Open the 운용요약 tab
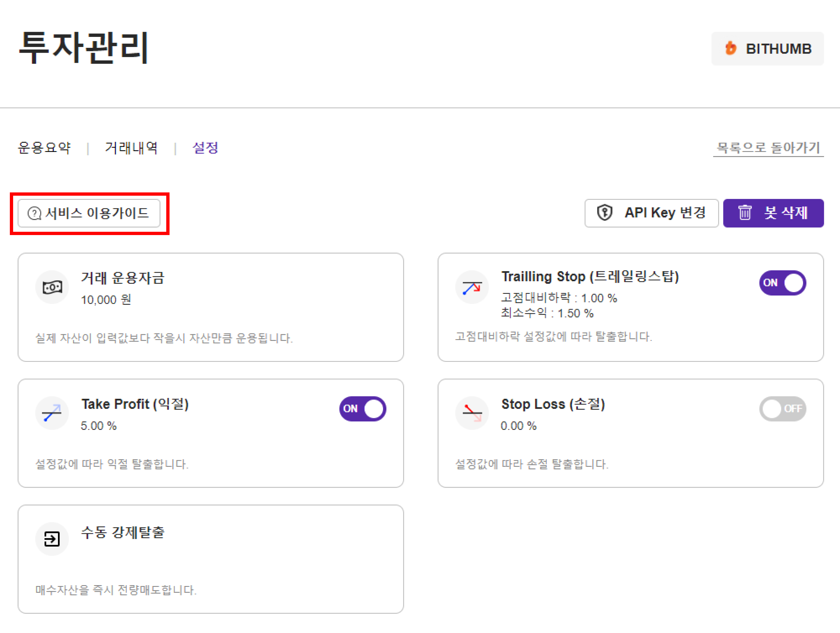This screenshot has height=633, width=840. click(44, 148)
